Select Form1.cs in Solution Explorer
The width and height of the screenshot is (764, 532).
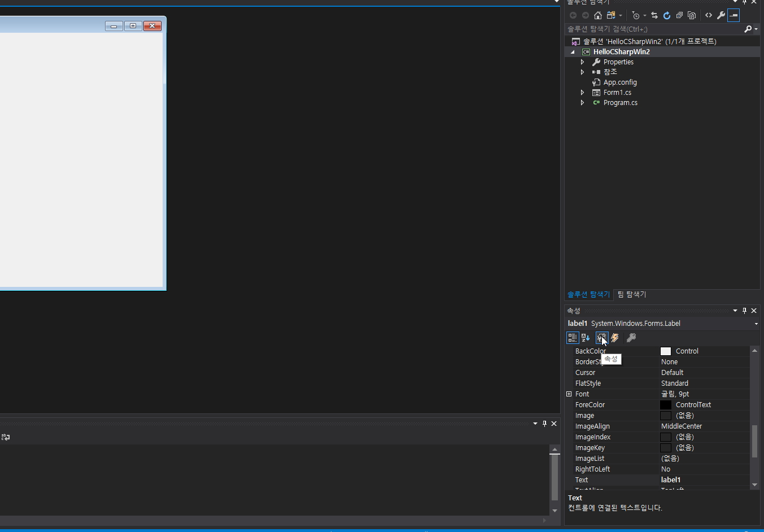[x=617, y=93]
